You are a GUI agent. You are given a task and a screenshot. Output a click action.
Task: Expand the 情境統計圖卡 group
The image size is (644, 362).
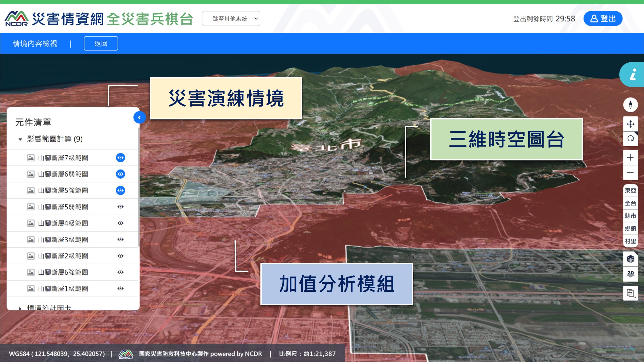click(20, 309)
